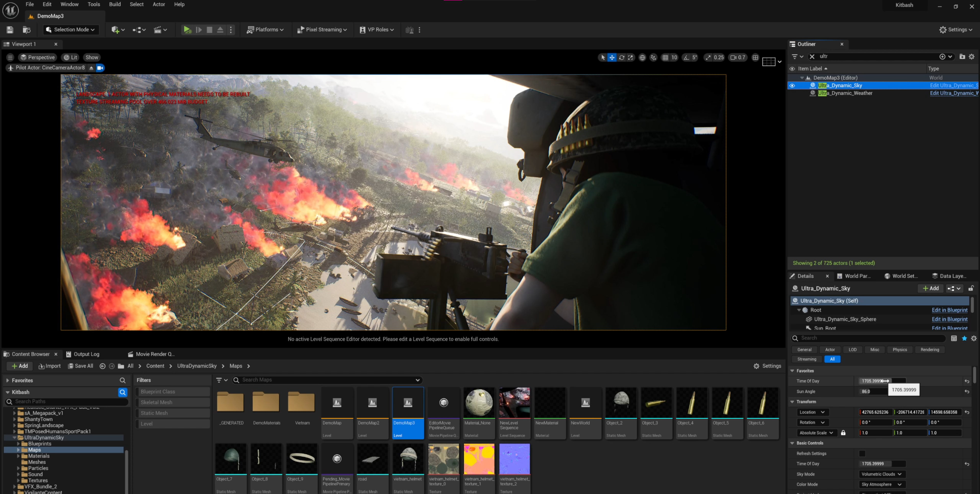Screen dimensions: 980x494
Task: Open the Browse content folder icon in the toolbar
Action: click(27, 30)
